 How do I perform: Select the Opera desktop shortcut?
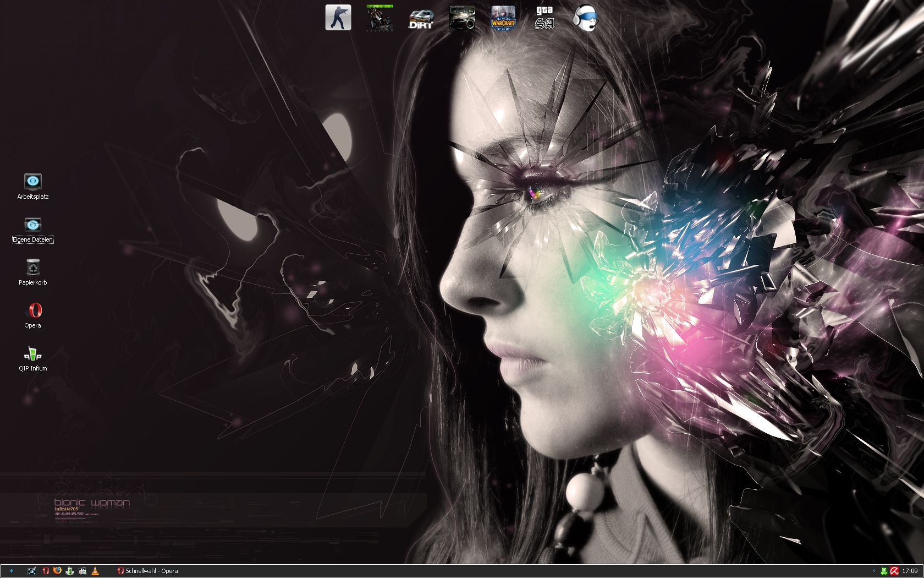point(33,310)
